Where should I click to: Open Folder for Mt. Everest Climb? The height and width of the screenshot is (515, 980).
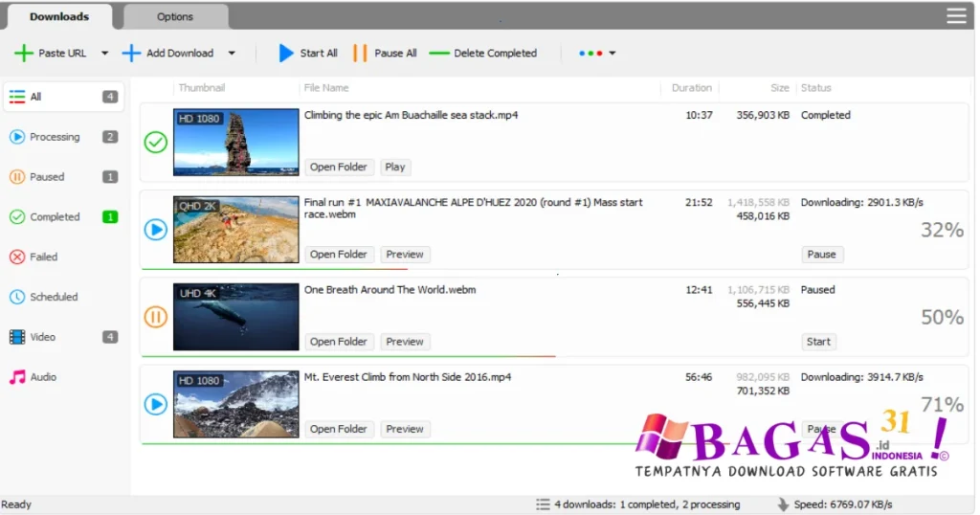click(339, 430)
